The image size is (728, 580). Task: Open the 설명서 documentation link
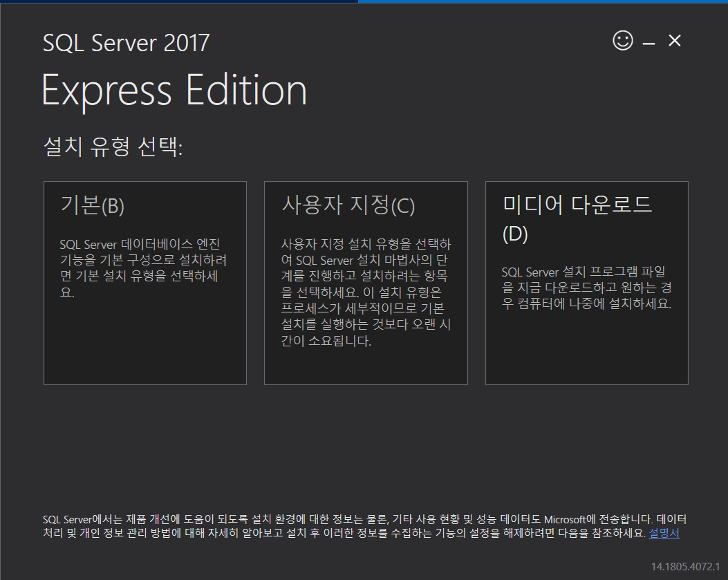click(664, 533)
